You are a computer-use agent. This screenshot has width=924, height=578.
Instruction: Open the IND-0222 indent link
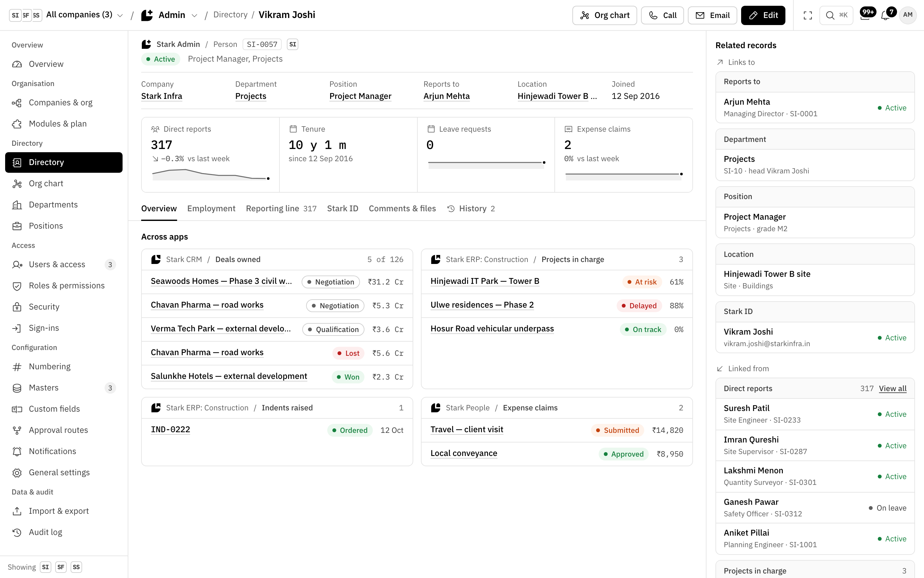(170, 429)
